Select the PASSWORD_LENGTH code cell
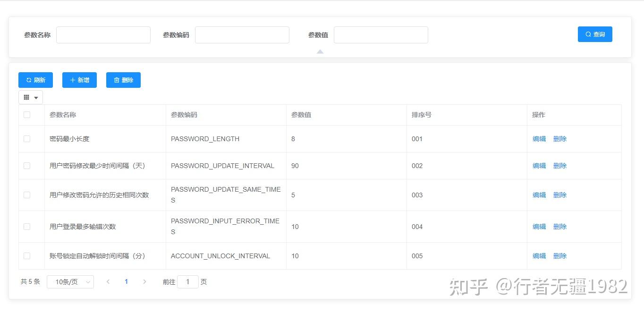 click(226, 139)
